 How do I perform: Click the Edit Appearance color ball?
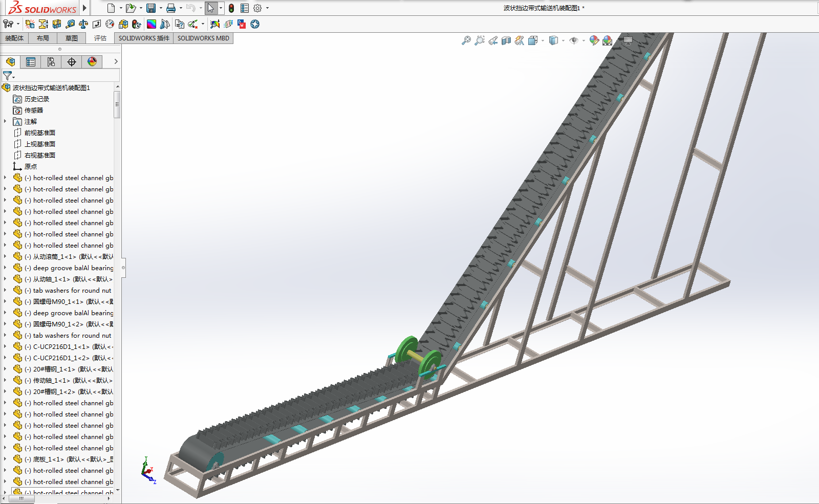594,40
